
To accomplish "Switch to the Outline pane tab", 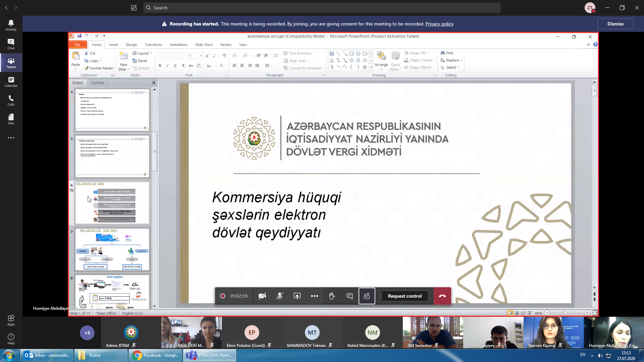I will tap(98, 82).
